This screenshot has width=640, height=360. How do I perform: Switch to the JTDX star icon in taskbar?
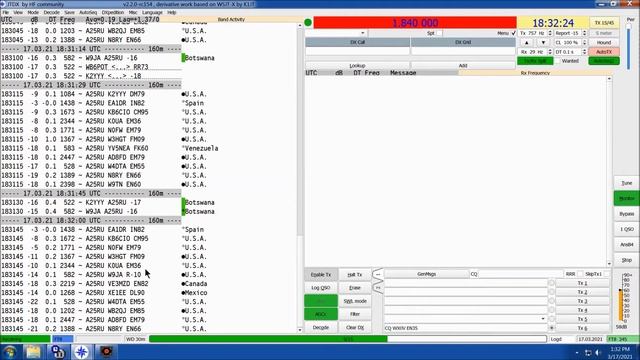81,352
